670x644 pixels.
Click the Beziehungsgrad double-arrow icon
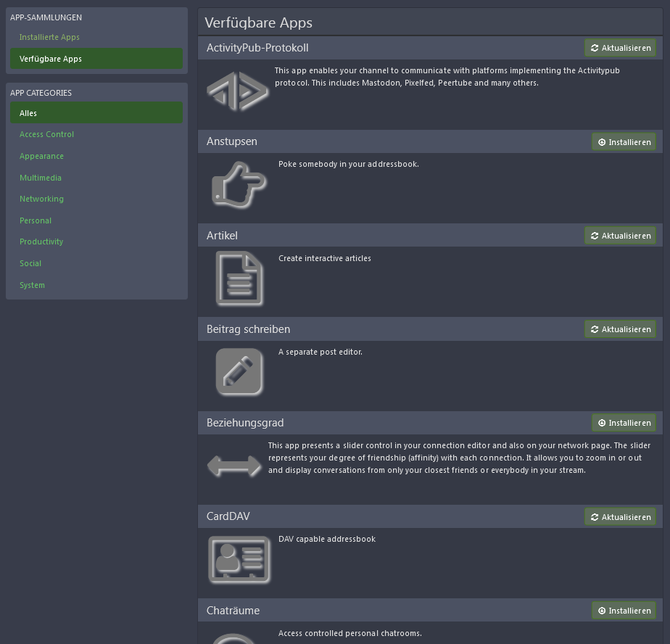(x=234, y=466)
